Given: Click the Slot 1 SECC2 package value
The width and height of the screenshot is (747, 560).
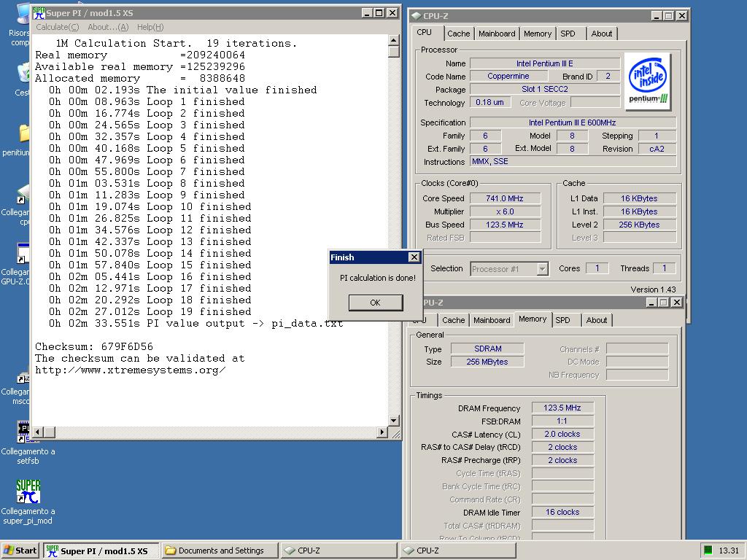Looking at the screenshot, I should pos(545,89).
